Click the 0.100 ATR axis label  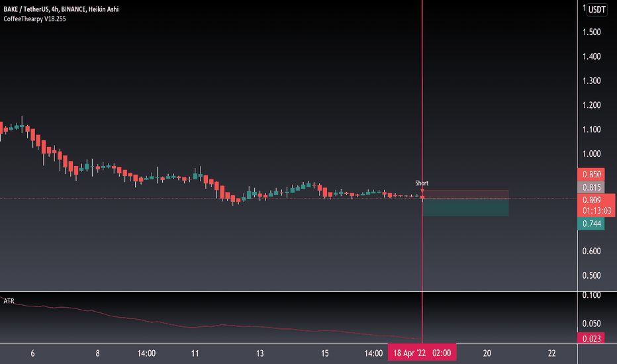point(591,295)
